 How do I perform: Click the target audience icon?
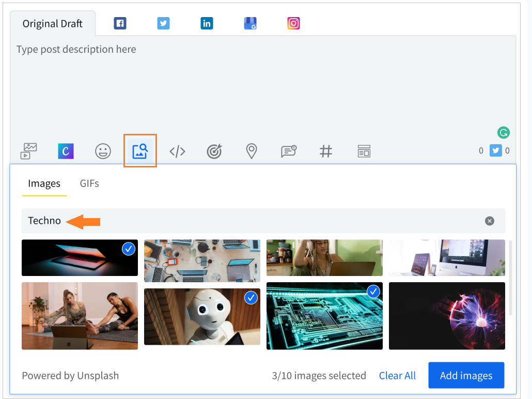214,151
